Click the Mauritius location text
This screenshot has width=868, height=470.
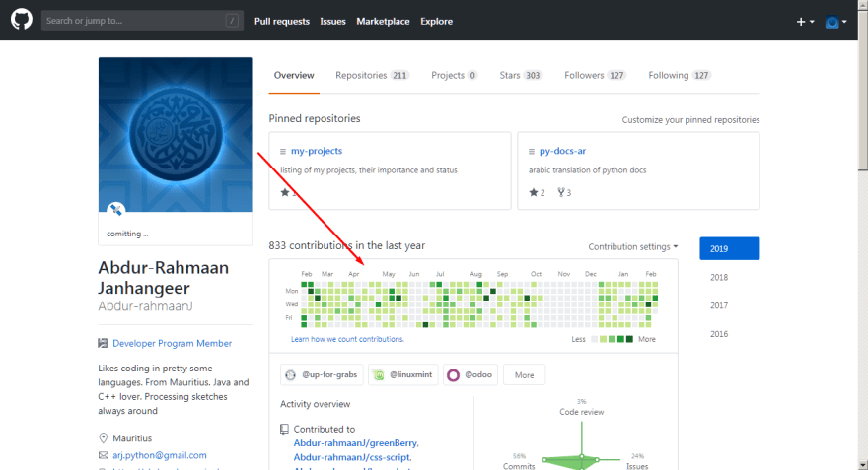click(132, 437)
